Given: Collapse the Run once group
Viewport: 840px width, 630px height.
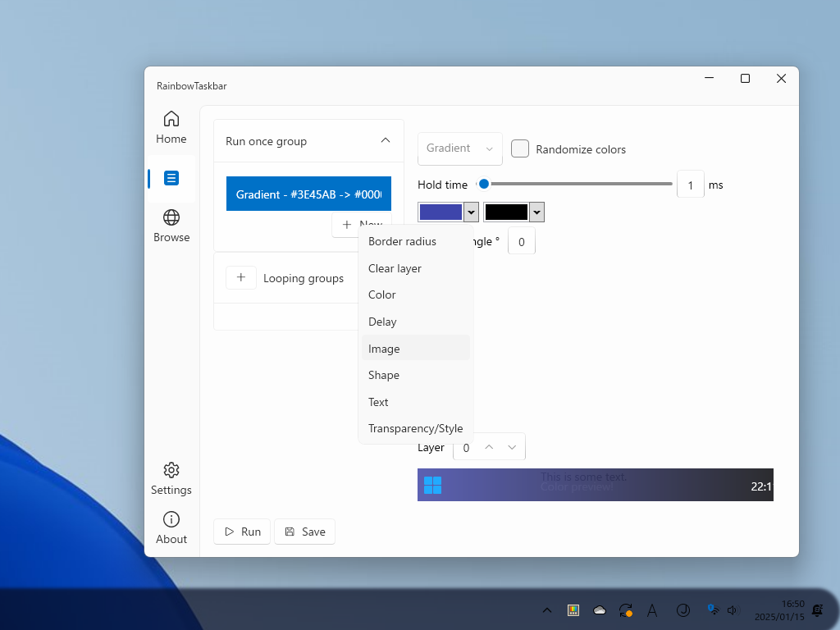Looking at the screenshot, I should 386,140.
